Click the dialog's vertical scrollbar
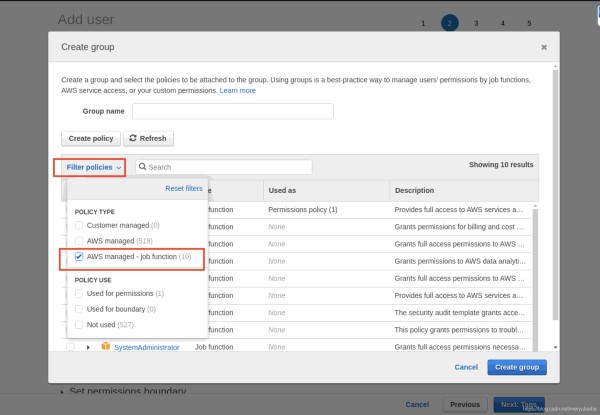 (x=555, y=195)
